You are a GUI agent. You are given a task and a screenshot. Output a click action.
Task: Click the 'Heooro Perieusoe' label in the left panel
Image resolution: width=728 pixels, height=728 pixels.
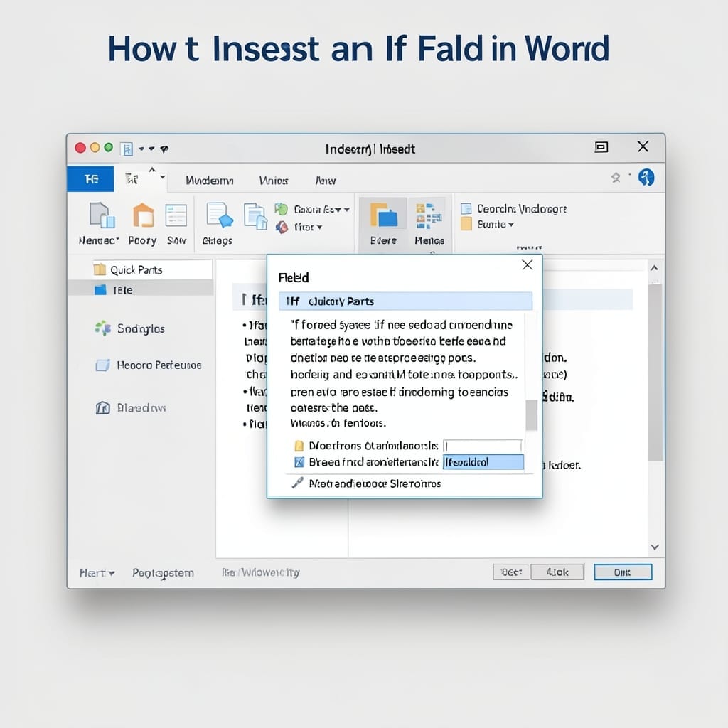(x=159, y=365)
